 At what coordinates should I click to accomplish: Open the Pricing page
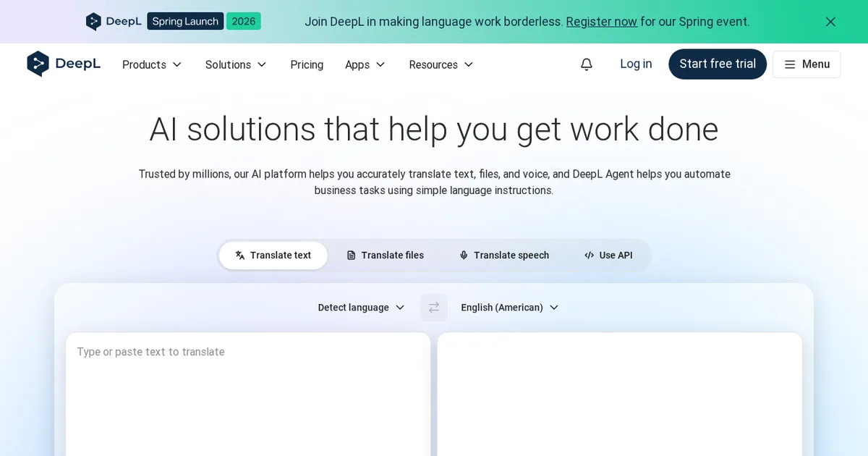pos(307,64)
